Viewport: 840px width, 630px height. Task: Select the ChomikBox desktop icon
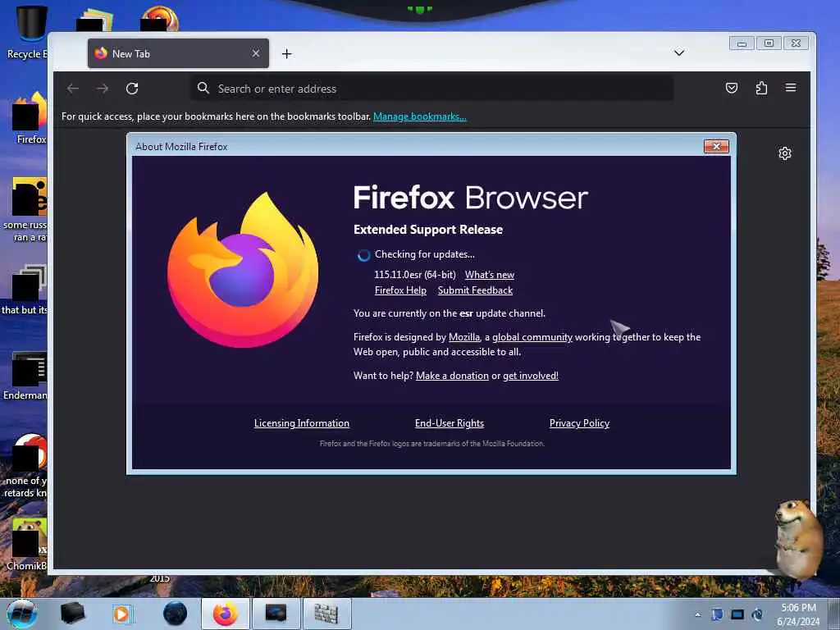(27, 545)
